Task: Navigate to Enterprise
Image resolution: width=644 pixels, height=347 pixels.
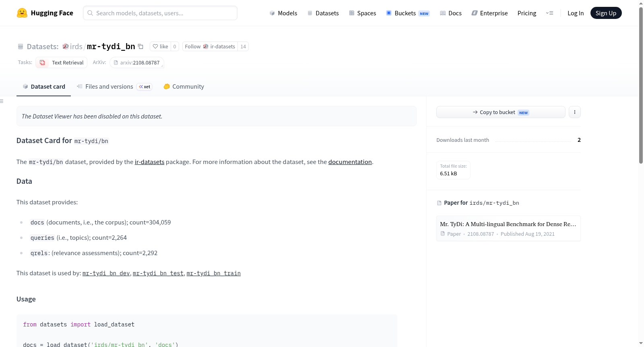Action: pyautogui.click(x=489, y=13)
